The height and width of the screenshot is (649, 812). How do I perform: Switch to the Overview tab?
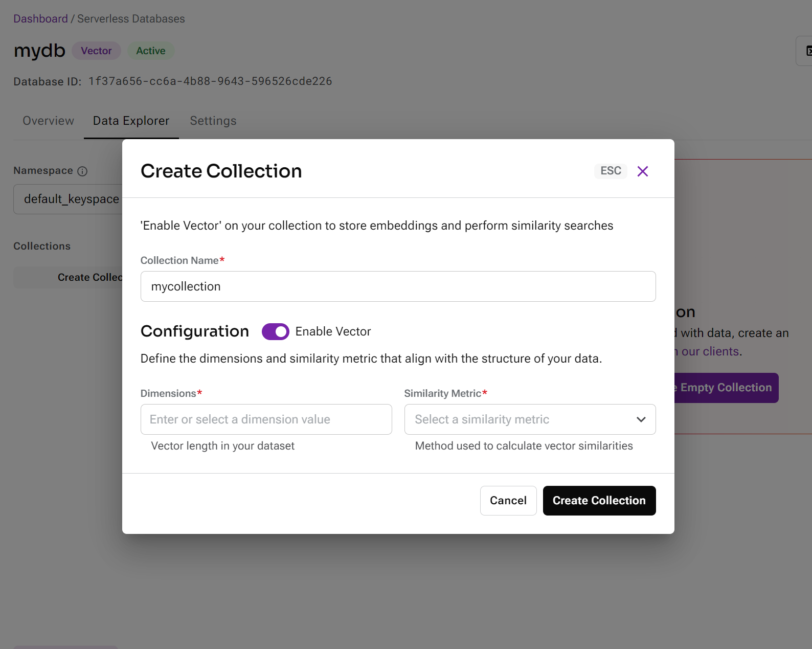[x=49, y=121]
